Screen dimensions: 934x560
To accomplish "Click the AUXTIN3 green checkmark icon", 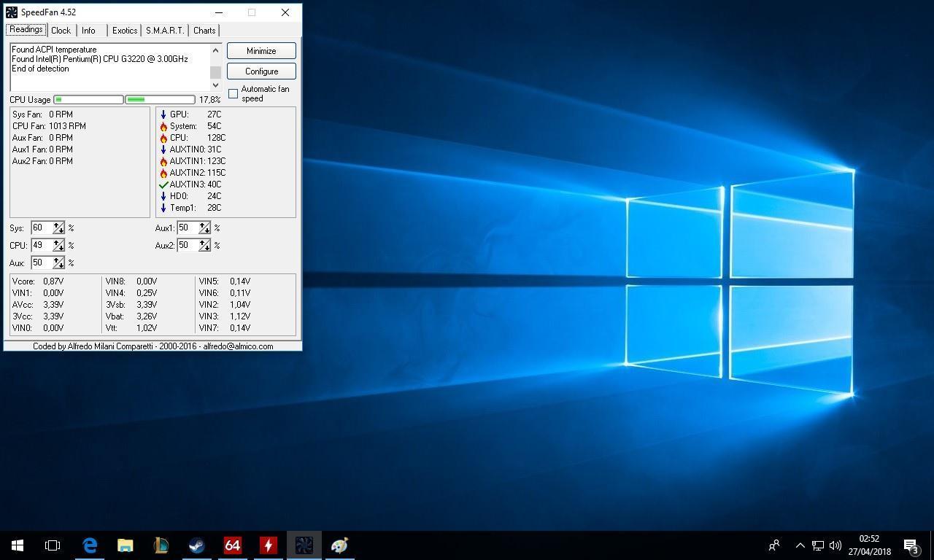I will 163,184.
